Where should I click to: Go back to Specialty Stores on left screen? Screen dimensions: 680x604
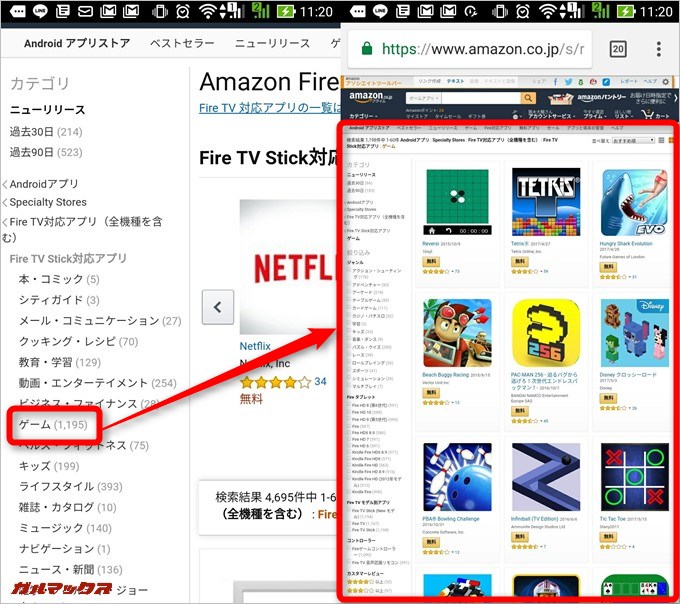pos(48,202)
